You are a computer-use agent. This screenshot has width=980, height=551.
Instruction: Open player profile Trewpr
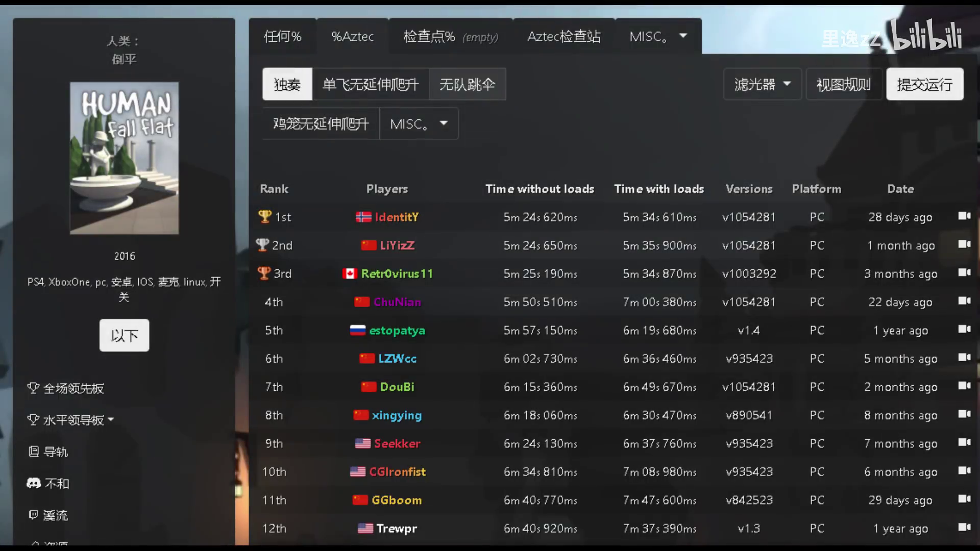397,529
